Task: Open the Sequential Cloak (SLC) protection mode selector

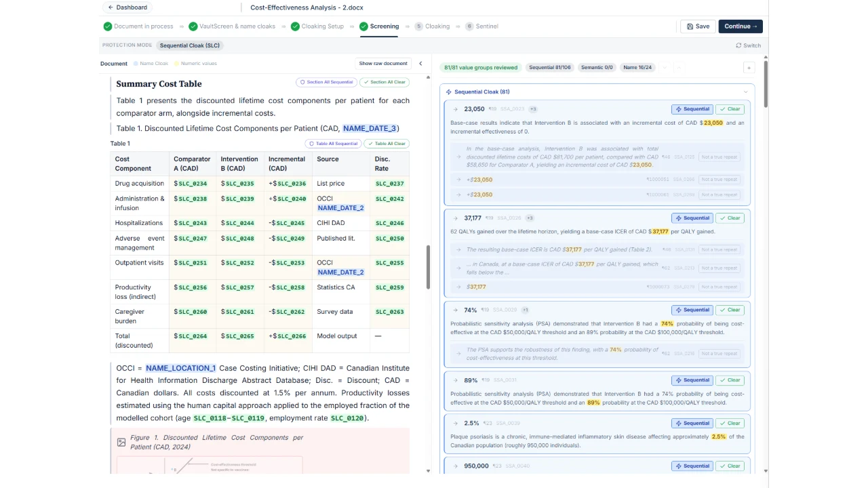Action: pyautogui.click(x=190, y=45)
